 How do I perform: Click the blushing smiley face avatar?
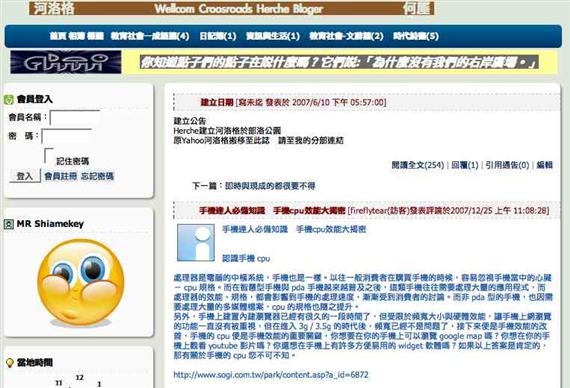(x=81, y=283)
